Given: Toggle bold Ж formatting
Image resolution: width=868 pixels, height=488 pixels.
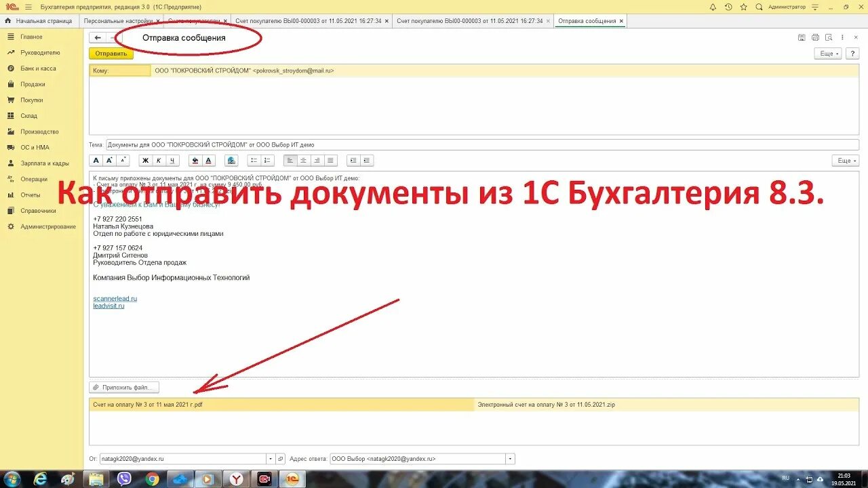Looking at the screenshot, I should point(145,161).
